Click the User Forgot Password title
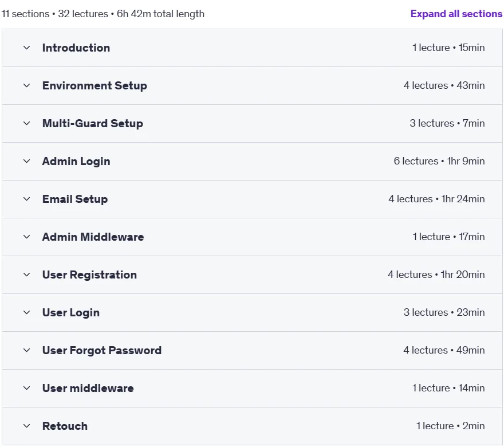This screenshot has height=447, width=504. pyautogui.click(x=102, y=351)
